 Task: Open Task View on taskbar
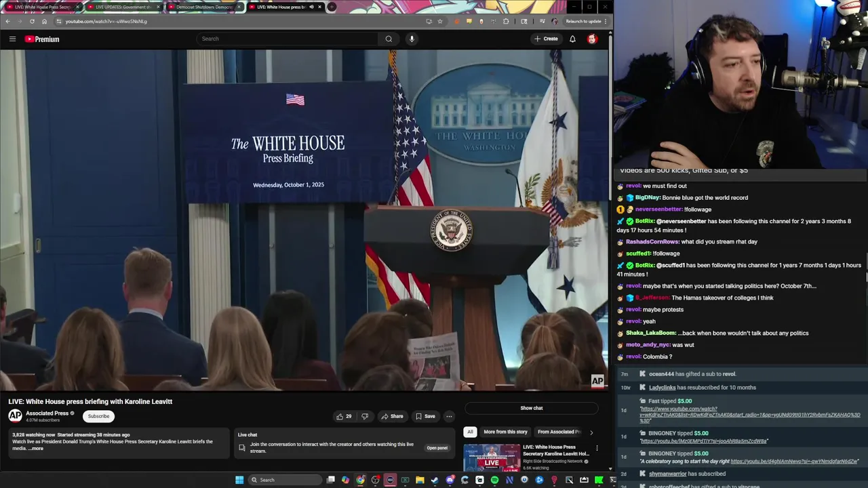point(330,480)
